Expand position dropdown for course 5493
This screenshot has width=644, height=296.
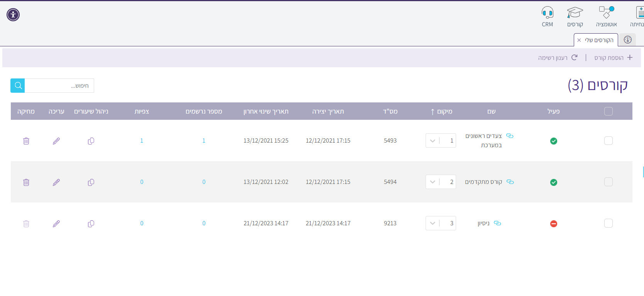pyautogui.click(x=433, y=141)
